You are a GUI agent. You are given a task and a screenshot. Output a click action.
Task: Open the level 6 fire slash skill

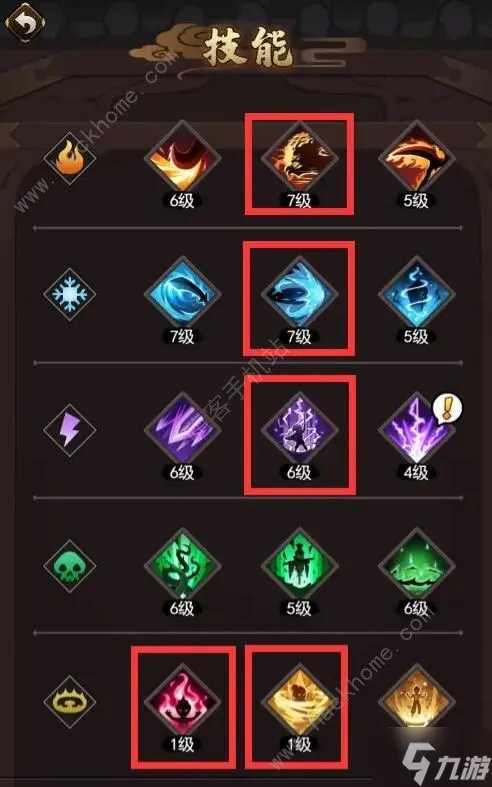point(182,159)
